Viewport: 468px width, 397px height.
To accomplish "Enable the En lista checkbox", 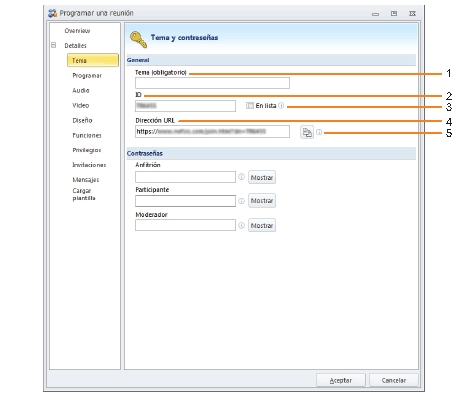I will [x=250, y=106].
